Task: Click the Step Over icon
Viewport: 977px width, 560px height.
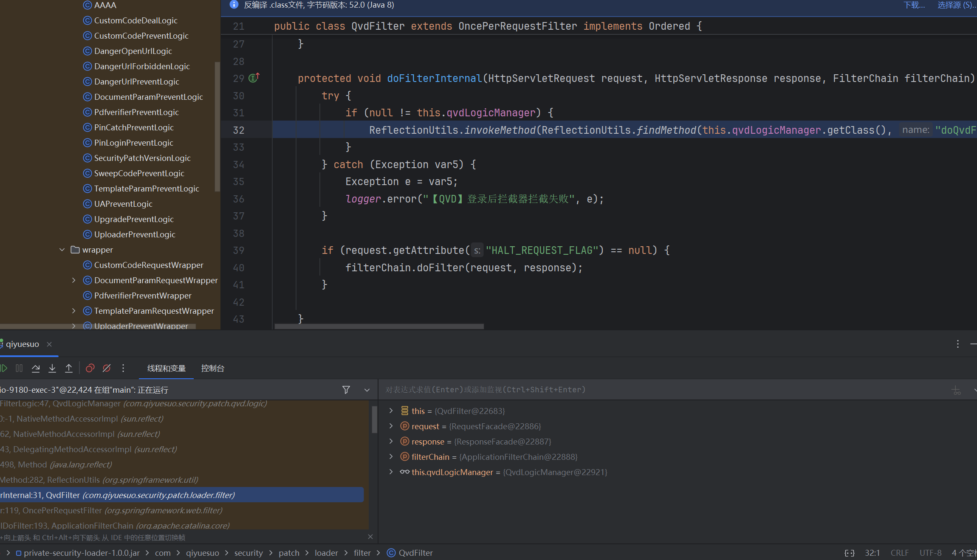Action: click(36, 368)
